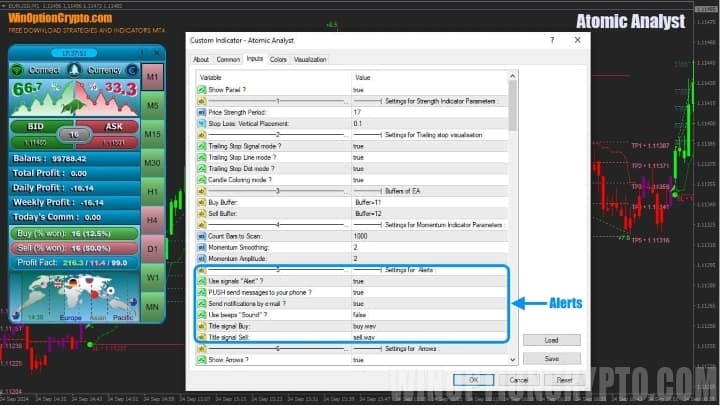Click the euro currency icon in panel
The height and width of the screenshot is (405, 720).
pyautogui.click(x=131, y=70)
